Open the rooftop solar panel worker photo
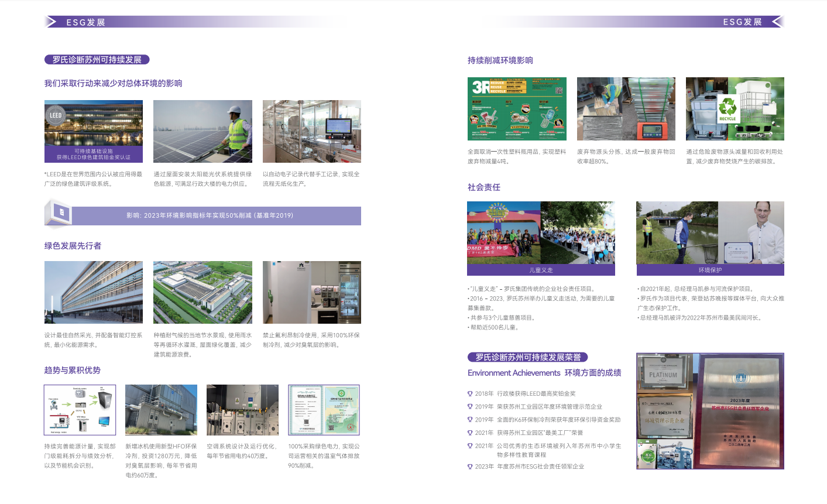Image resolution: width=827 pixels, height=504 pixels. [x=203, y=131]
